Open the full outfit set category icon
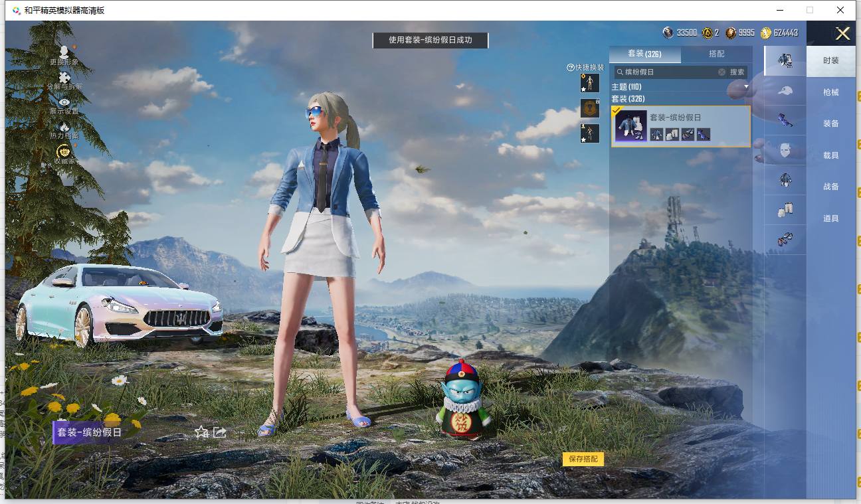Image resolution: width=861 pixels, height=504 pixels. tap(785, 60)
